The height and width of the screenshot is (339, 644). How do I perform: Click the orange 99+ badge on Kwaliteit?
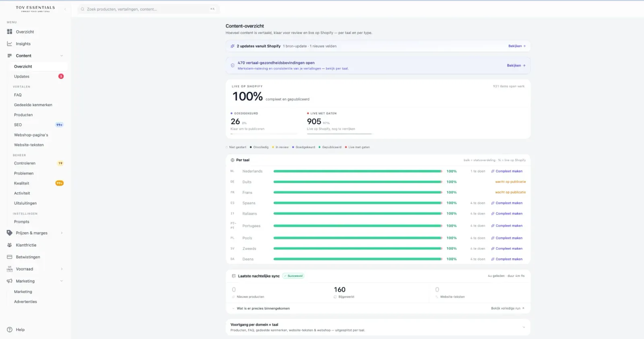(x=59, y=183)
